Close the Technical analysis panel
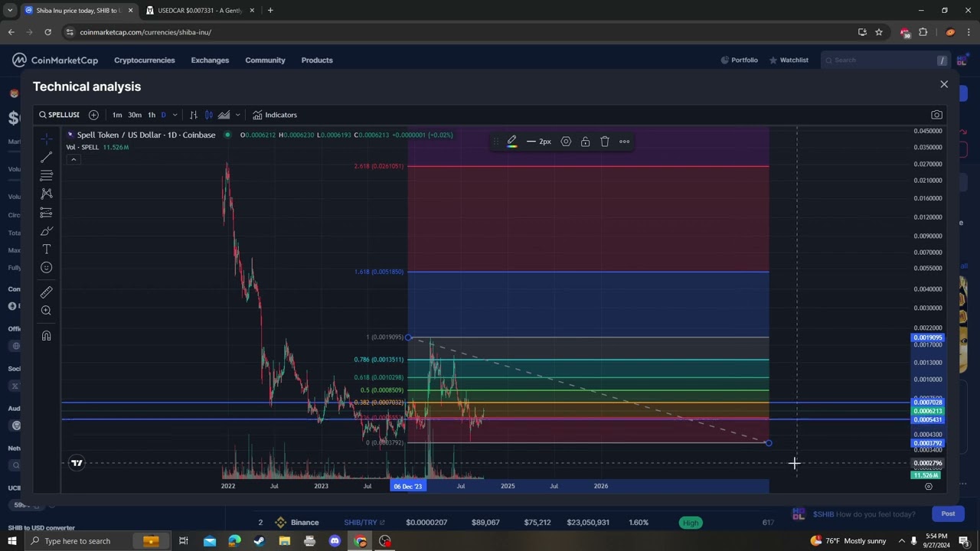 944,84
